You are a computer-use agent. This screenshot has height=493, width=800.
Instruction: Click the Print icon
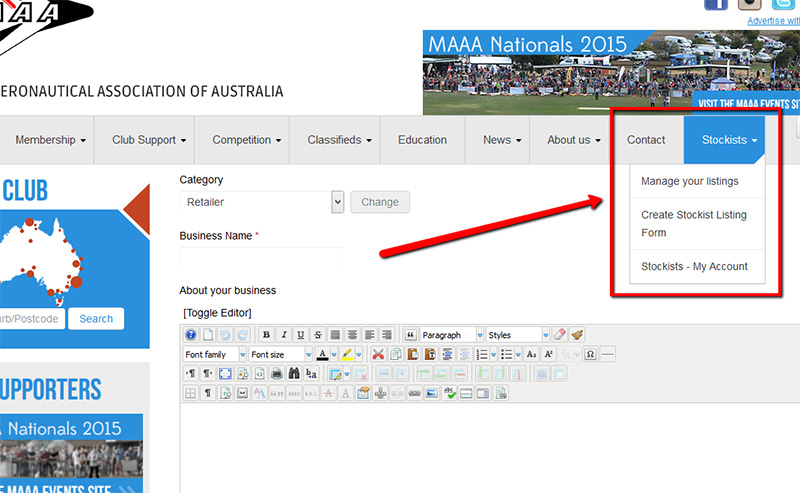pyautogui.click(x=277, y=374)
